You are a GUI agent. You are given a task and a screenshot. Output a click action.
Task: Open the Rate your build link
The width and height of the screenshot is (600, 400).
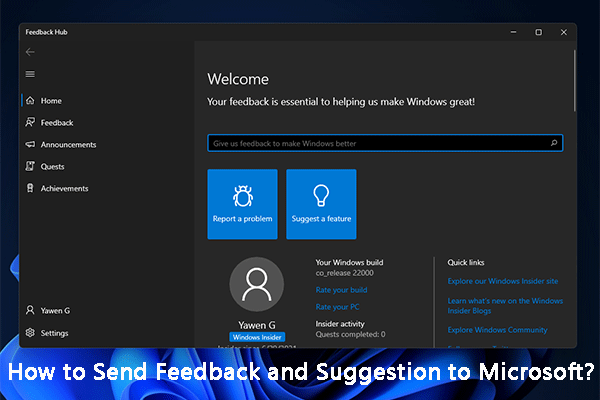pyautogui.click(x=341, y=290)
